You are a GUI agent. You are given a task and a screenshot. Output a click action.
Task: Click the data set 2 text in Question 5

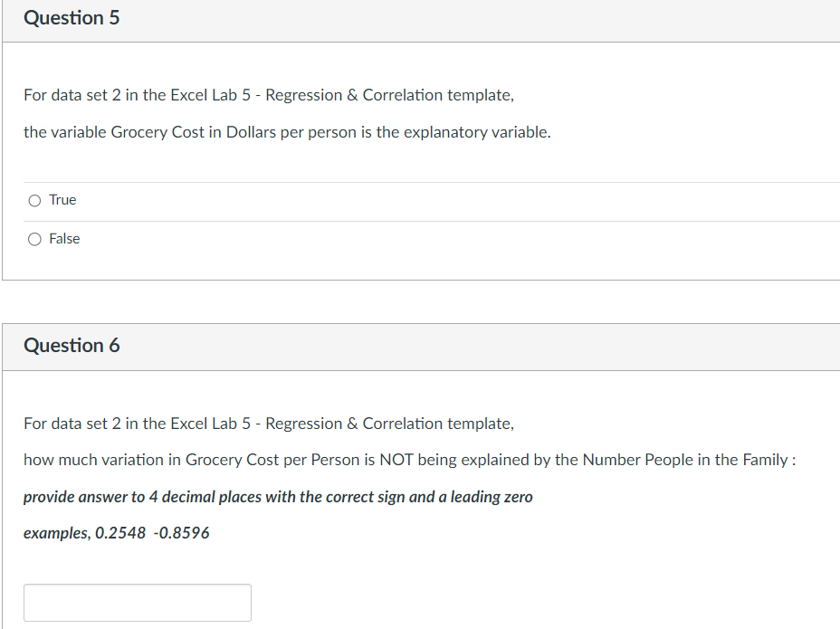[84, 94]
